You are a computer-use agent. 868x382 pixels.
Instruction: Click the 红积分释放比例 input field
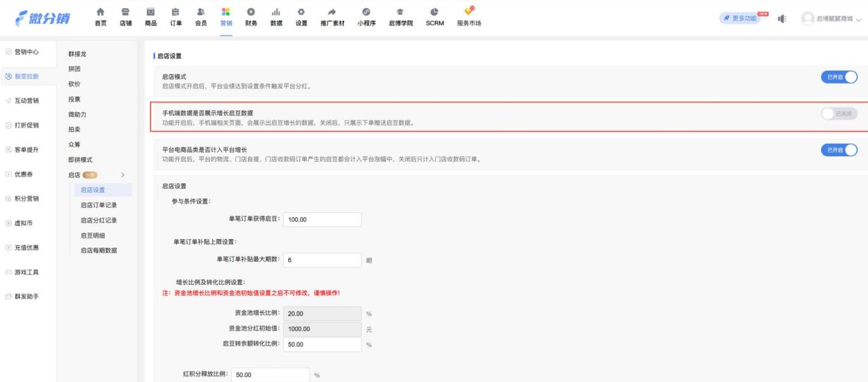tap(270, 375)
